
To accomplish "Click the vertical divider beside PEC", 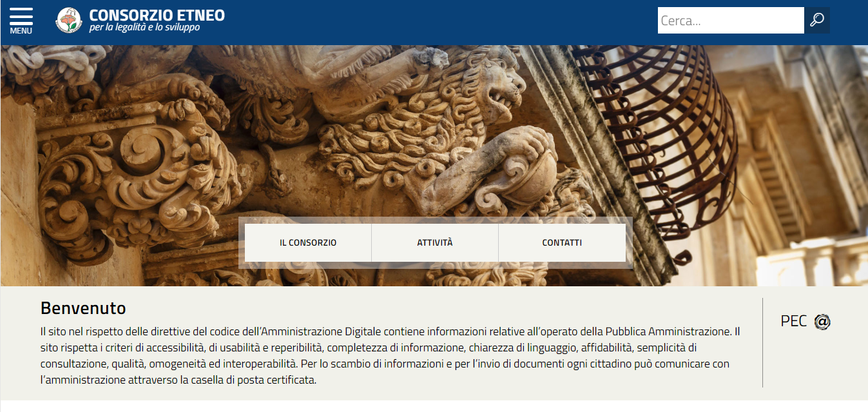I will pos(762,342).
